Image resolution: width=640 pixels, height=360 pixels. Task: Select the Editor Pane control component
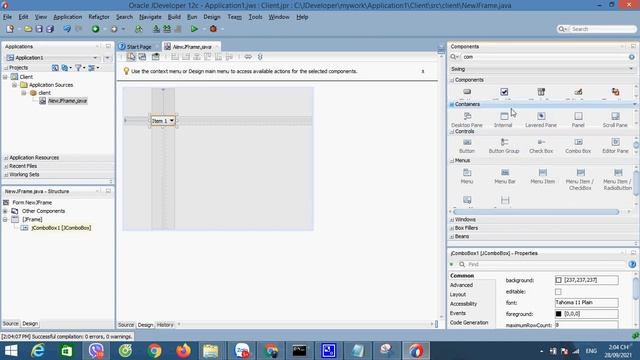tap(615, 146)
